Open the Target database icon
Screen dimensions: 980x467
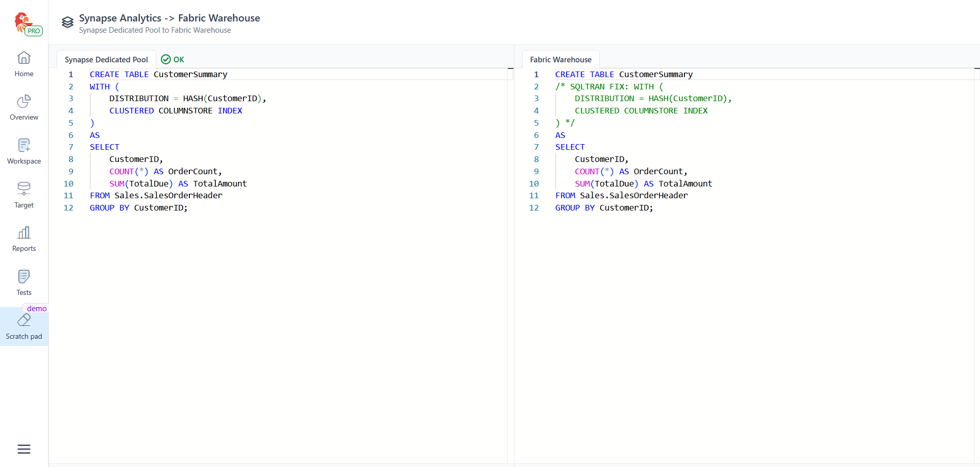click(x=24, y=189)
